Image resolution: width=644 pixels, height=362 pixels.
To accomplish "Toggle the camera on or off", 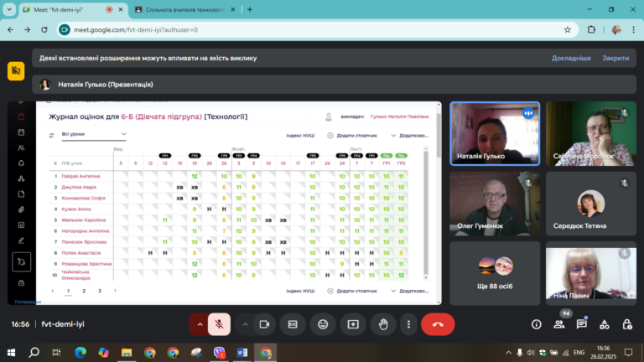I will click(264, 324).
